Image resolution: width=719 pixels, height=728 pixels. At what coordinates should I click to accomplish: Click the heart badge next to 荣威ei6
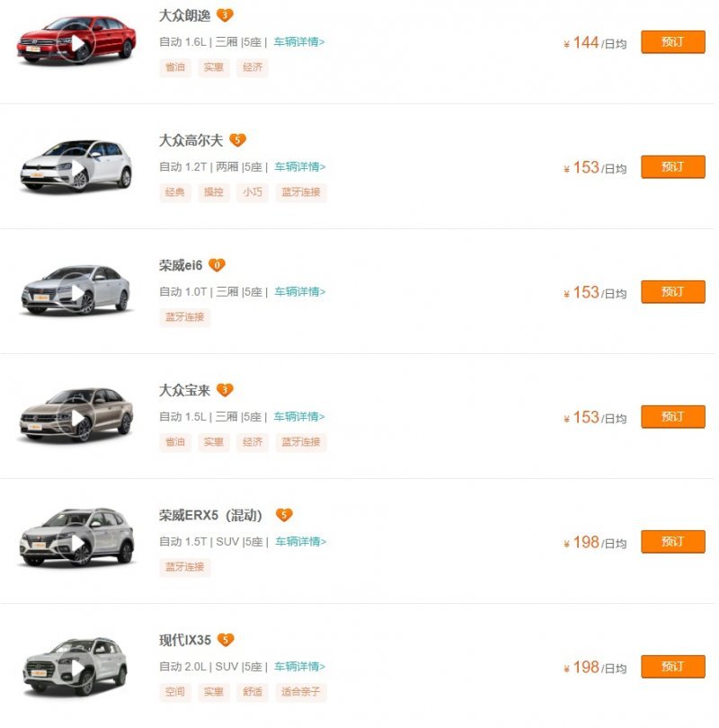click(x=217, y=265)
